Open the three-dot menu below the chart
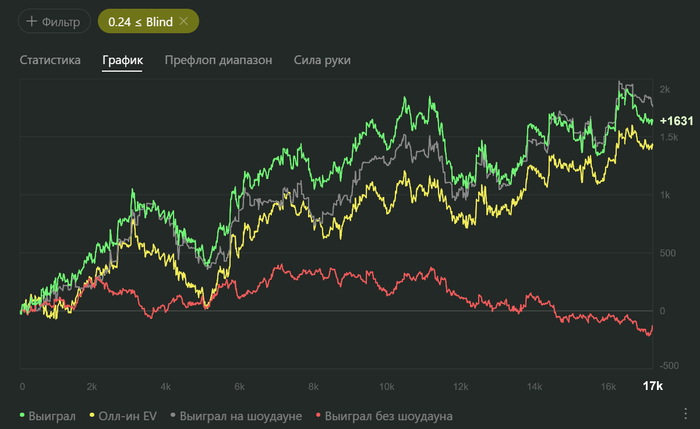 pyautogui.click(x=685, y=414)
